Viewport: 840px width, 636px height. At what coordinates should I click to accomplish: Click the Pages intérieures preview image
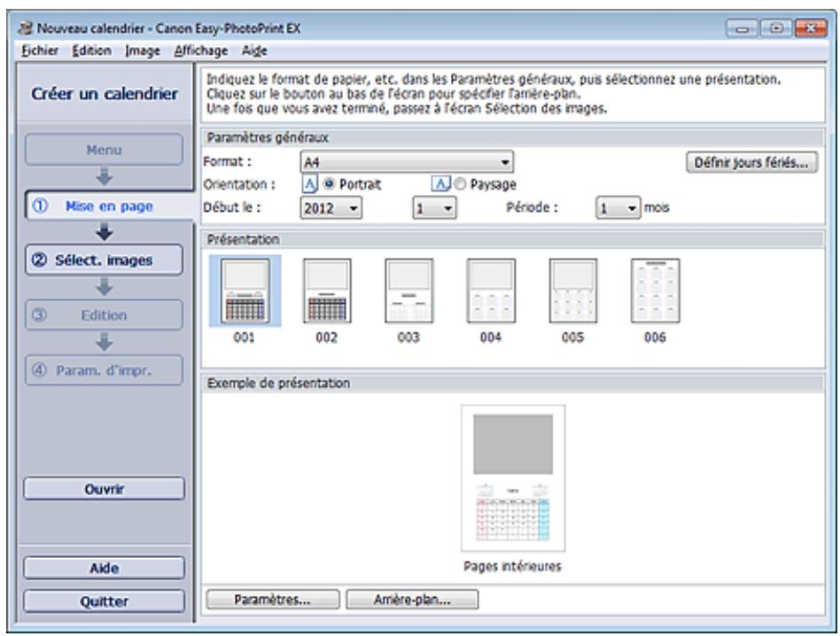pos(513,478)
